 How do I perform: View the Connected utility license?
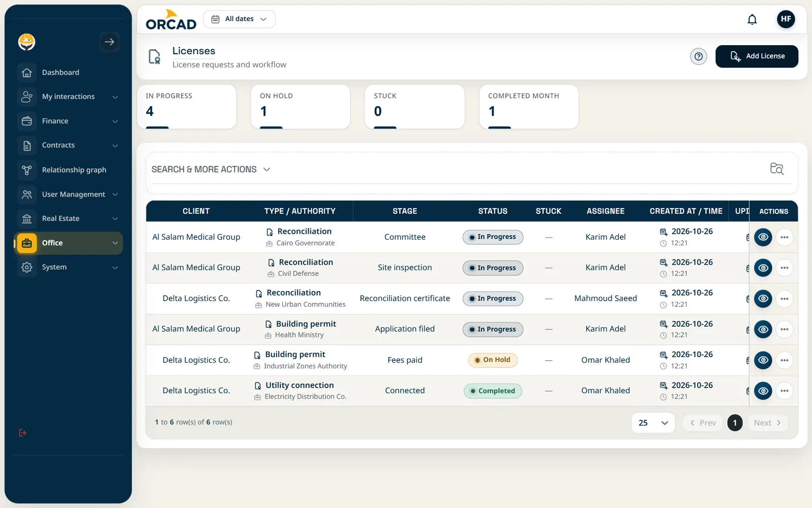(x=763, y=391)
